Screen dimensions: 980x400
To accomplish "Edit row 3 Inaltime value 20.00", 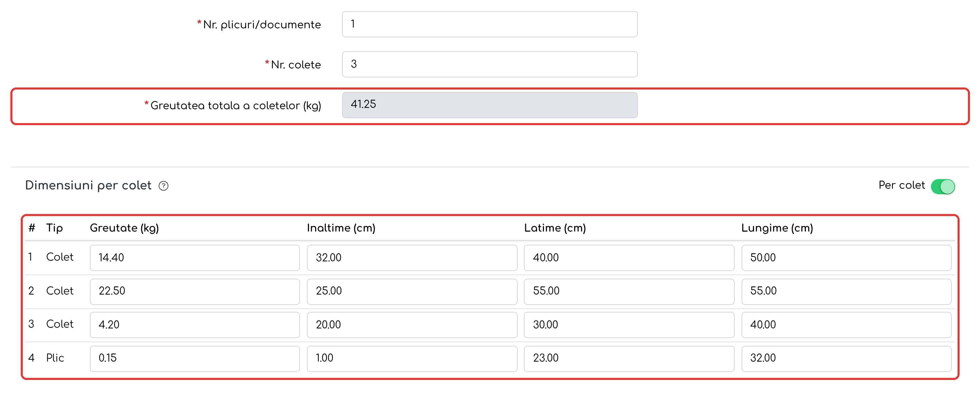I will click(x=412, y=325).
